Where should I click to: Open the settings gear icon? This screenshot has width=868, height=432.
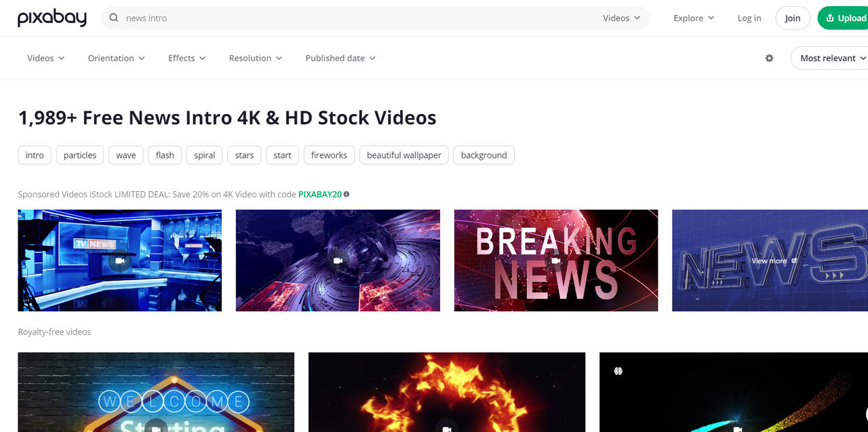pos(769,58)
